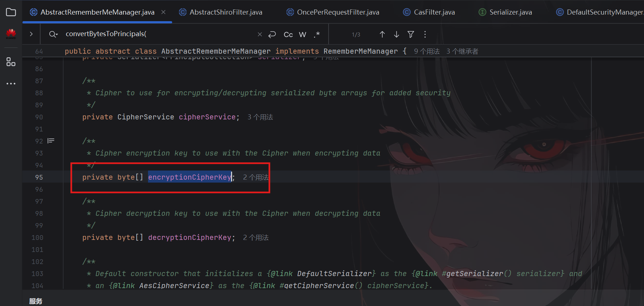The image size is (644, 306).
Task: Open the Huawei plugin tool window
Action: 11,34
